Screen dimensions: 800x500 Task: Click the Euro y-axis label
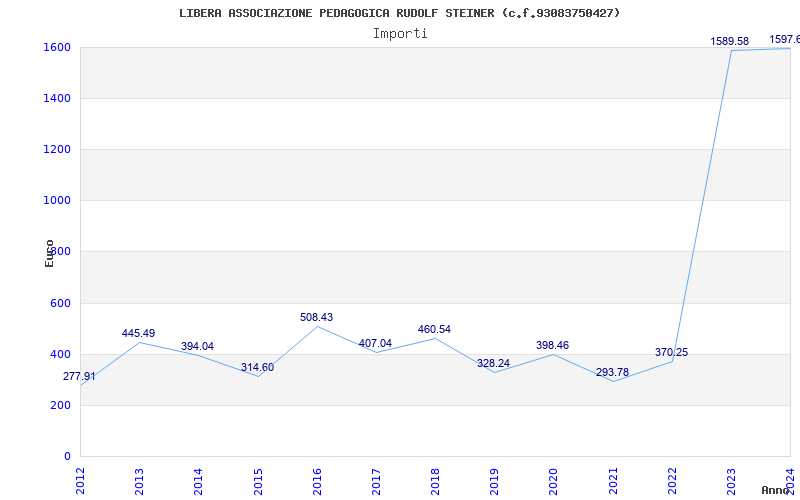point(50,253)
